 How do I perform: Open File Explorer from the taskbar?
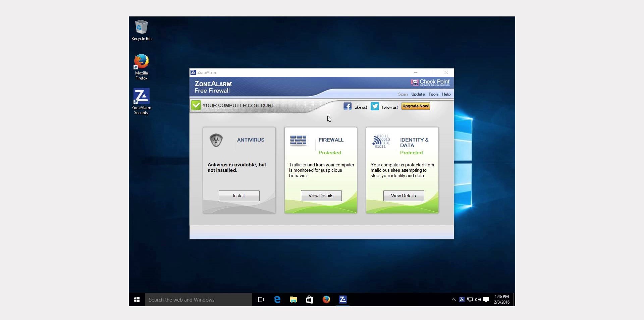point(293,300)
